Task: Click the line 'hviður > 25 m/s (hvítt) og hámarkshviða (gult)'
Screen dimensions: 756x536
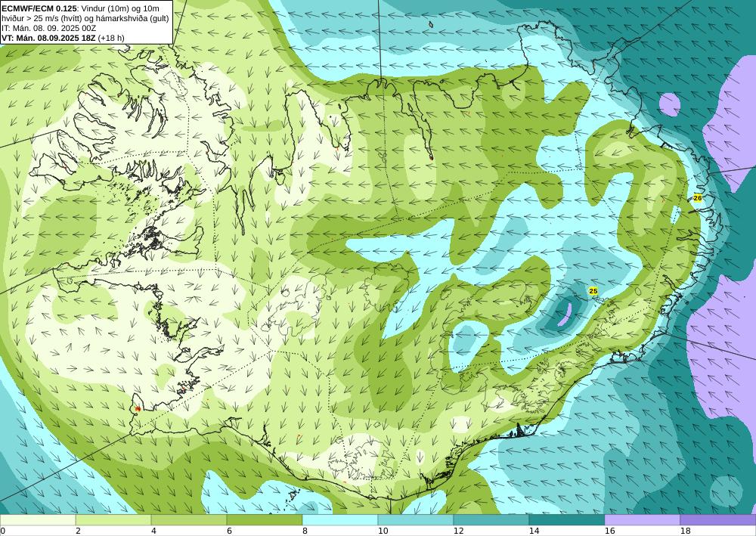Action: 85,18
